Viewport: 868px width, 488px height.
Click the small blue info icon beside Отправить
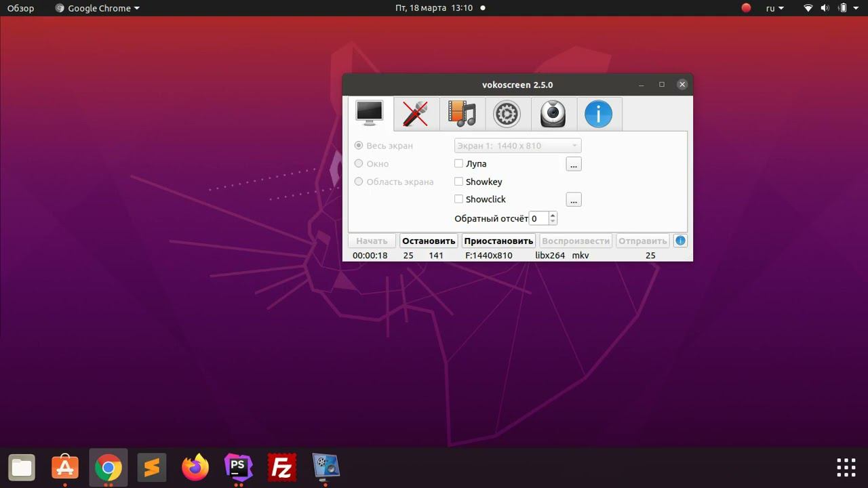click(680, 241)
